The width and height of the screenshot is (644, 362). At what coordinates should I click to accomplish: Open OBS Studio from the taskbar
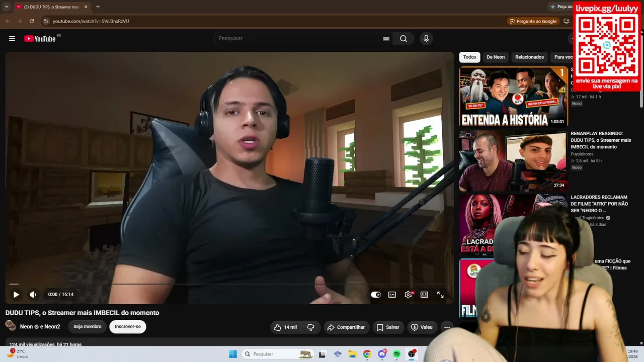point(412,354)
